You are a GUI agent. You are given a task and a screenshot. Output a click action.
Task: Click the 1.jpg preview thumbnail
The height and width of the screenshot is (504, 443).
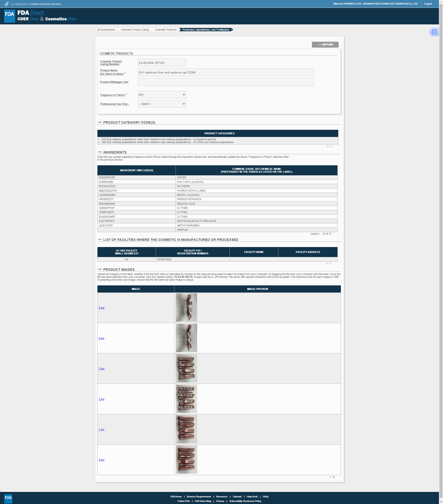click(186, 429)
